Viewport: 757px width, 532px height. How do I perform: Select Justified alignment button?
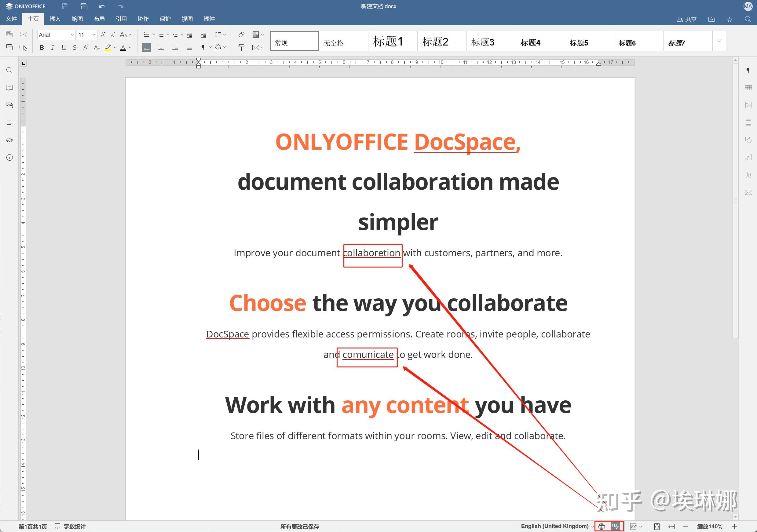coord(189,47)
